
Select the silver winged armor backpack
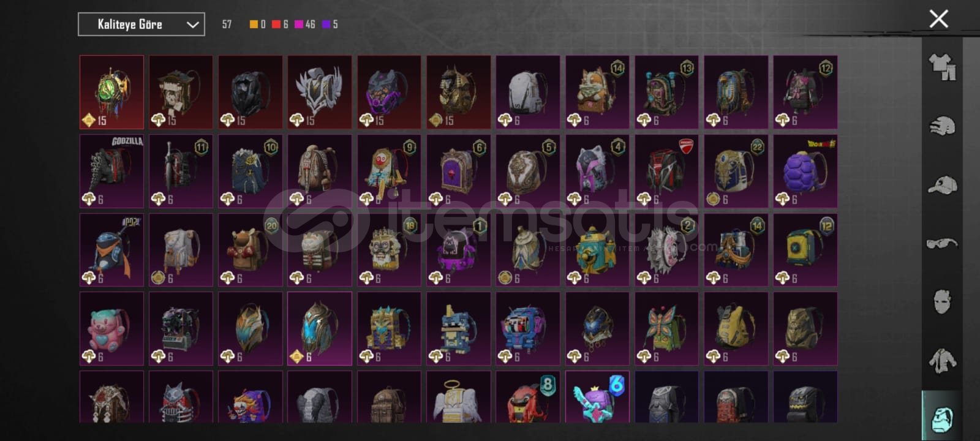click(320, 92)
